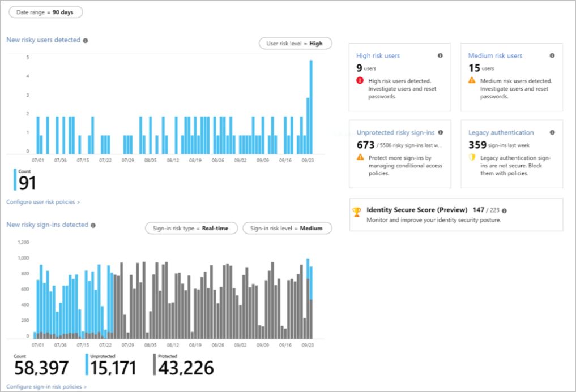576x392 pixels.
Task: Click info icon beside New risky sign-ins detected
Action: 93,225
